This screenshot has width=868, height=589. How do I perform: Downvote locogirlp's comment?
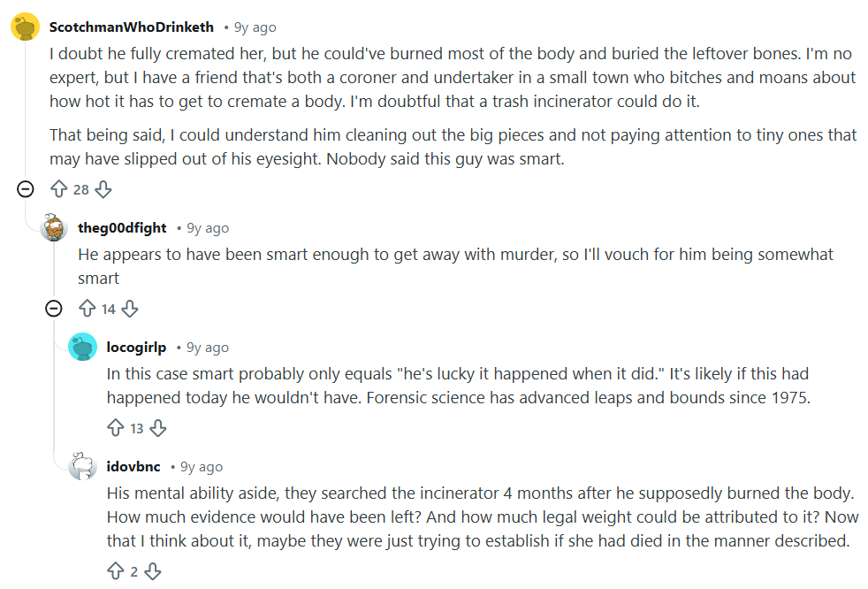click(157, 428)
